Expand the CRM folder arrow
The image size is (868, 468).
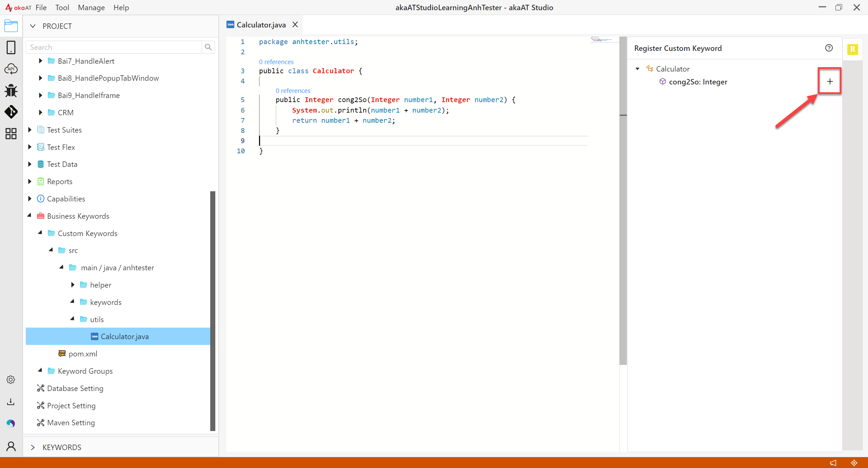40,112
